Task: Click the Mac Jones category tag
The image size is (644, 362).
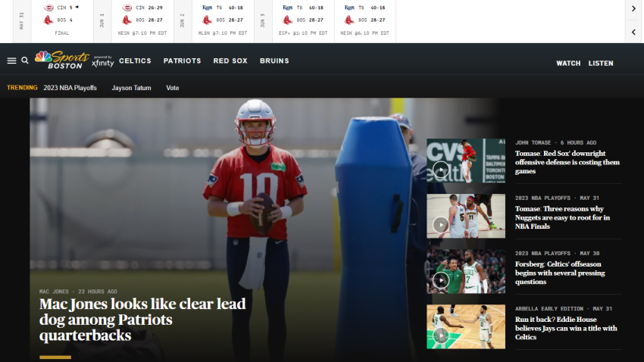Action: (54, 292)
